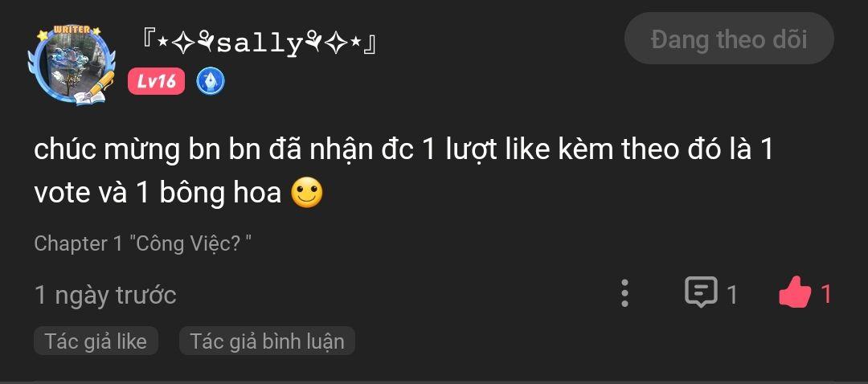Click the pink like count number

click(826, 294)
